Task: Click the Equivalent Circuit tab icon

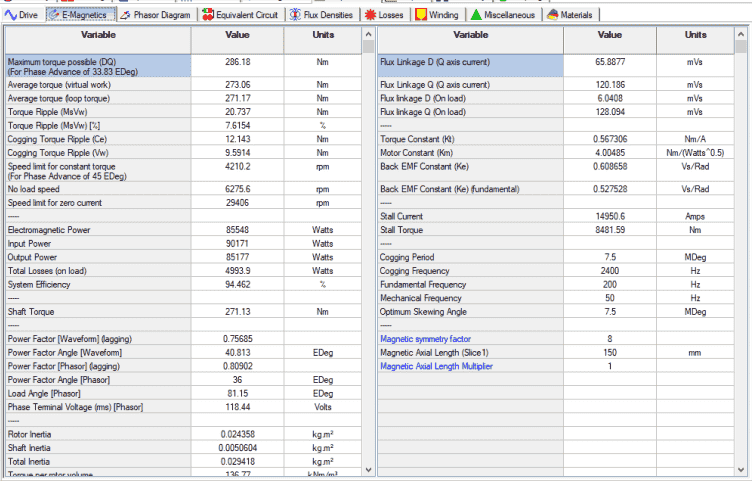Action: click(x=208, y=15)
